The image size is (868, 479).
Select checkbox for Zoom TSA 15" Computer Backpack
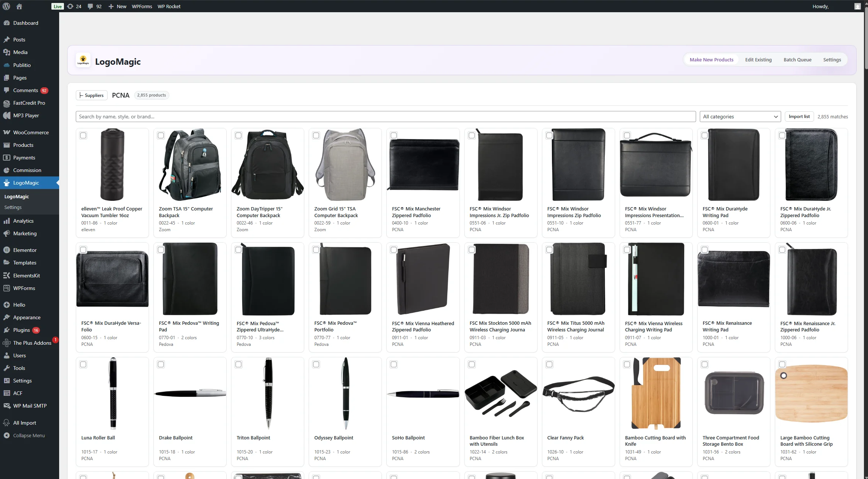(161, 135)
